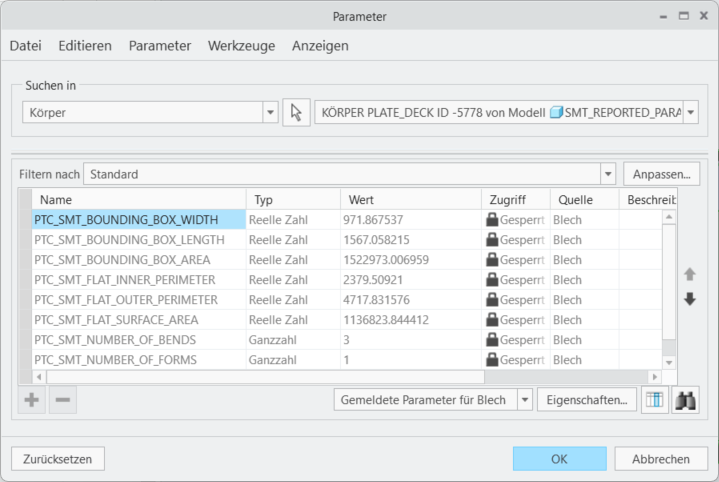Click the horizontal scrollbar left arrow
Viewport: 719px width, 482px height.
[x=39, y=377]
